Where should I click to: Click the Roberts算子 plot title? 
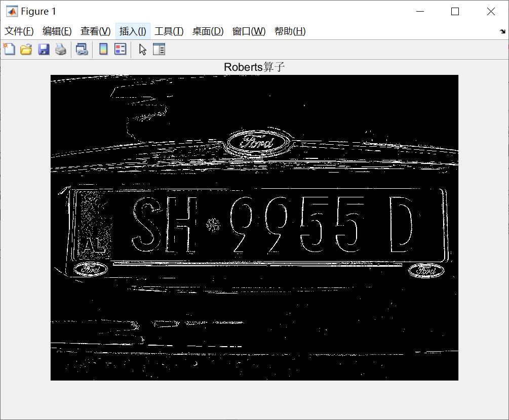[x=254, y=67]
